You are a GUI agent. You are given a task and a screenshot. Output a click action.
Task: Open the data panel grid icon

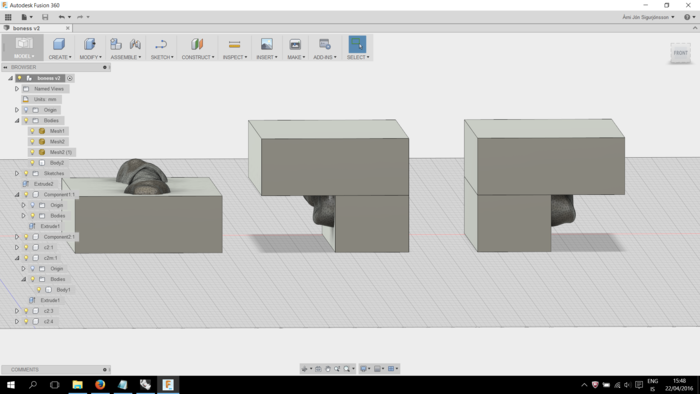(8, 17)
